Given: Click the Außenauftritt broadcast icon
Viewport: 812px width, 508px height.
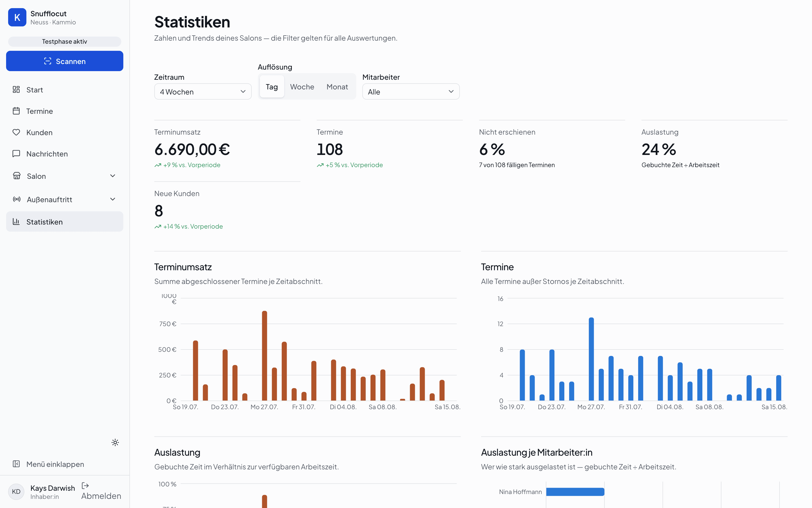Looking at the screenshot, I should [x=16, y=199].
